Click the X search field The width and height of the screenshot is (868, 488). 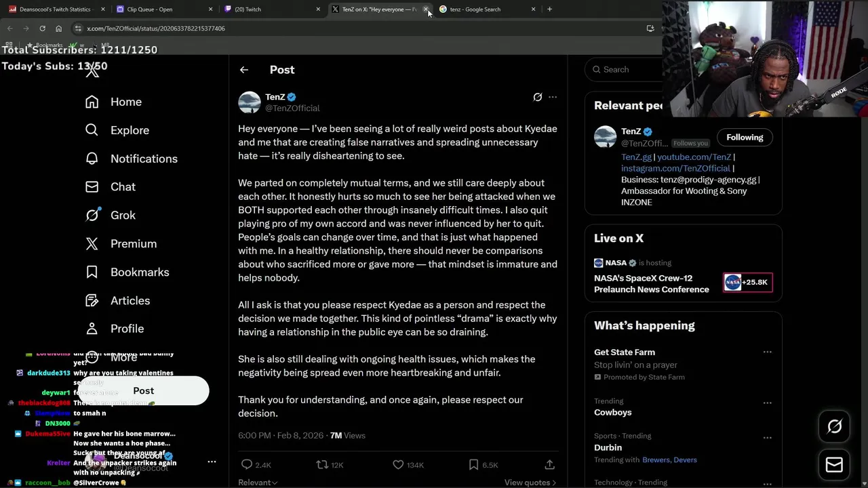[624, 69]
